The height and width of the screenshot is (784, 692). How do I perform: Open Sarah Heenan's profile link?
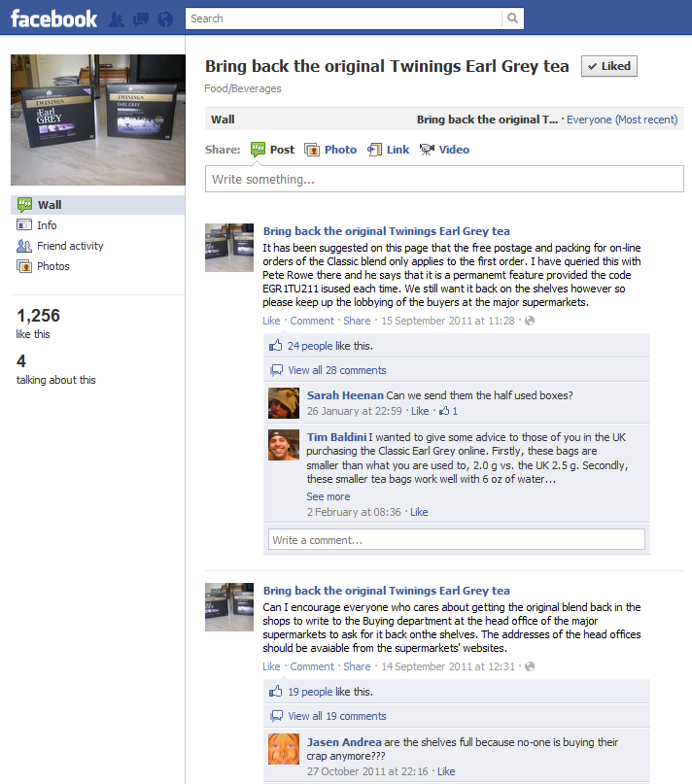(345, 395)
